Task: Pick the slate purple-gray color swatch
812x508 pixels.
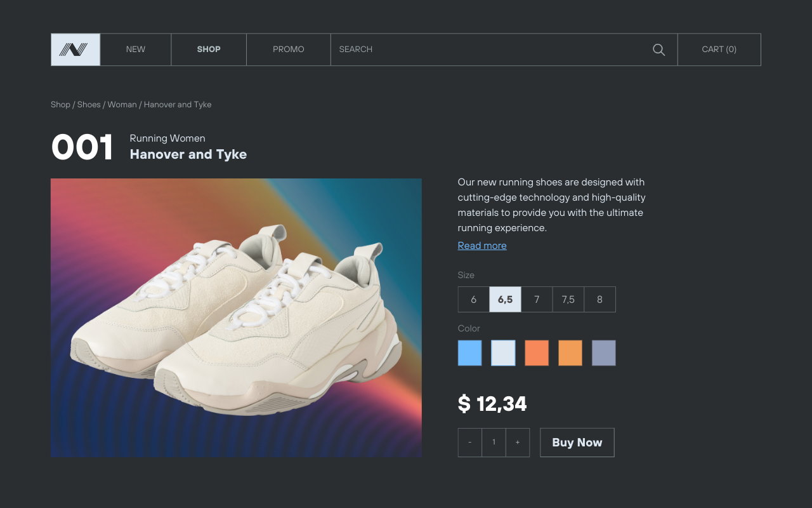Action: pyautogui.click(x=603, y=353)
